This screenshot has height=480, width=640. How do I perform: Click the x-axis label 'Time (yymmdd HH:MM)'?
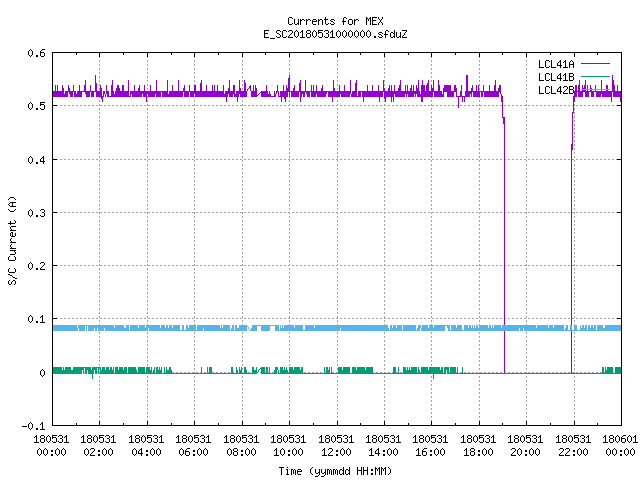[335, 471]
